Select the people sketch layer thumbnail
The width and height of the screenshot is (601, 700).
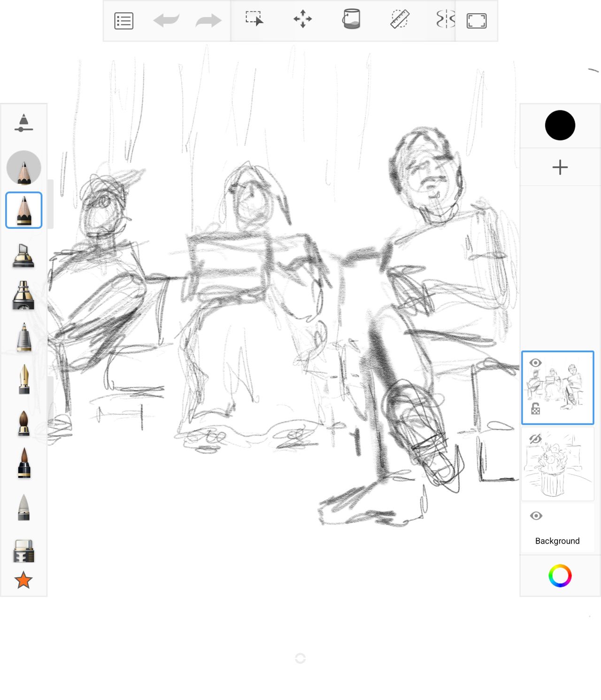pos(557,388)
